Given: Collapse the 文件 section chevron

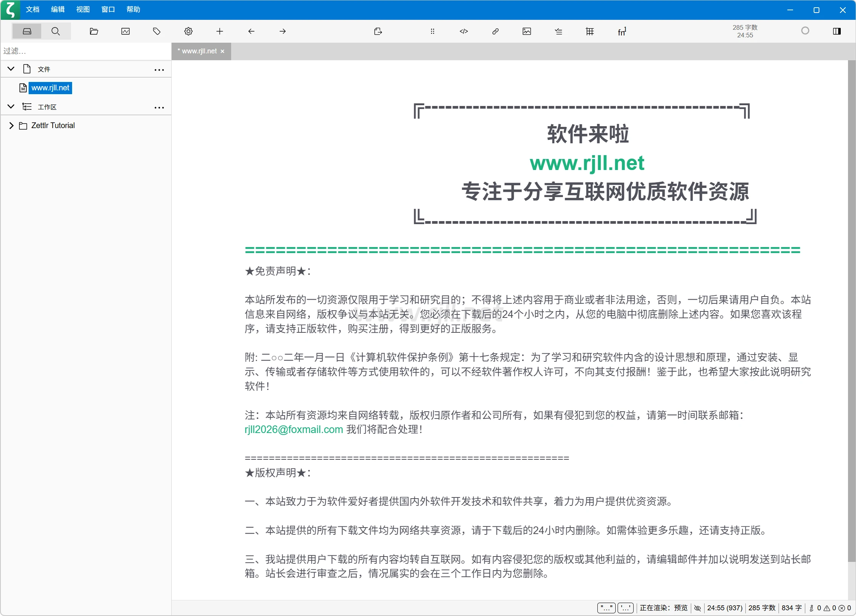Looking at the screenshot, I should point(11,69).
